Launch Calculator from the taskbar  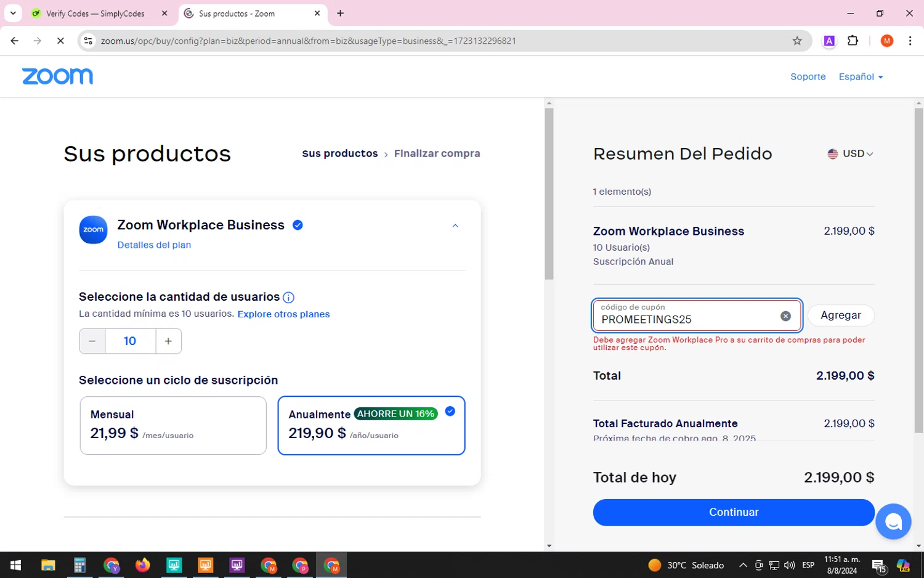click(79, 565)
